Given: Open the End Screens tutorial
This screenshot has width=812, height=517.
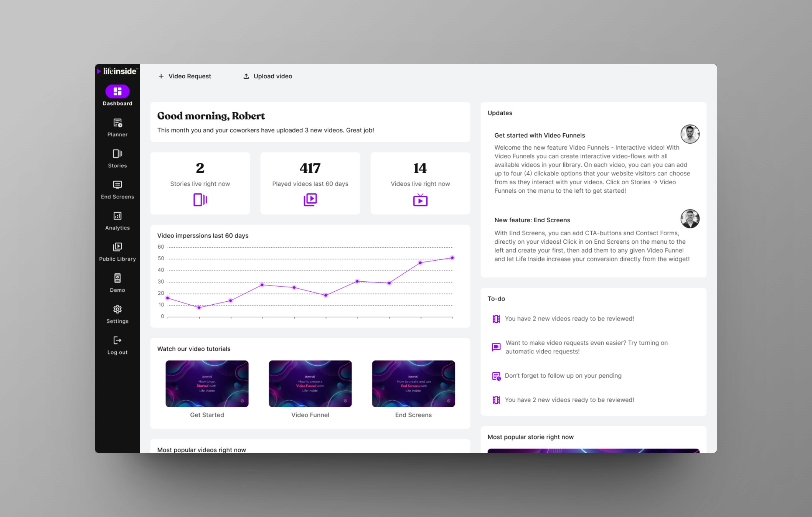Looking at the screenshot, I should pyautogui.click(x=413, y=383).
